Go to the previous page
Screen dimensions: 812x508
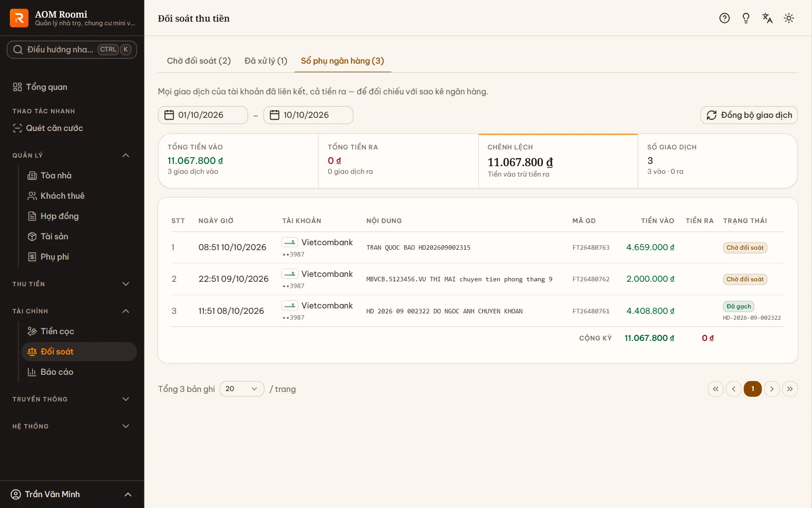734,389
